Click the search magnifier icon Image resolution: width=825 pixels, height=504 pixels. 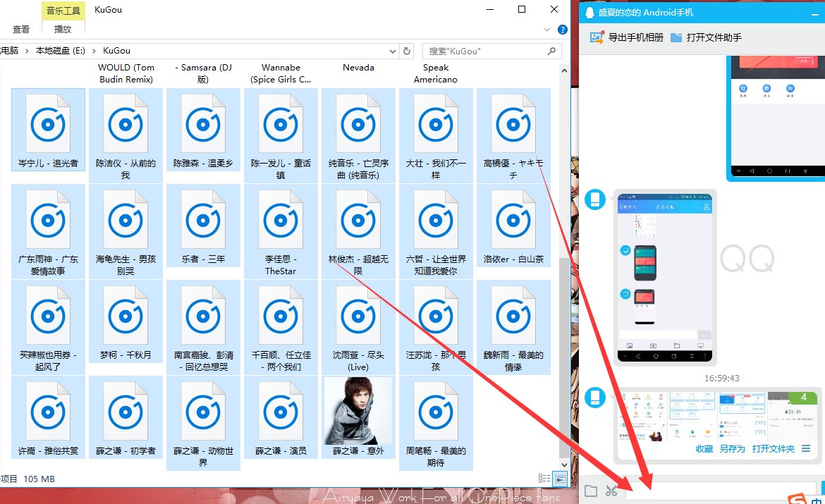coord(551,51)
